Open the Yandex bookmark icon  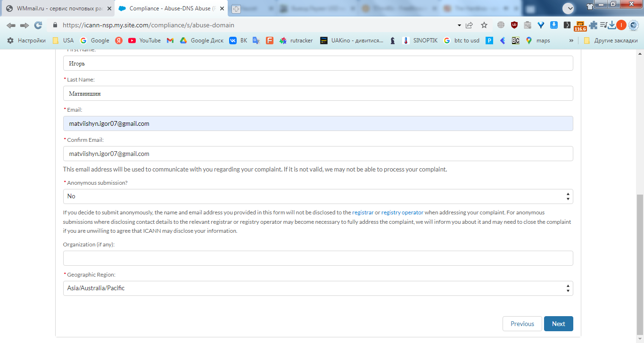pyautogui.click(x=119, y=41)
